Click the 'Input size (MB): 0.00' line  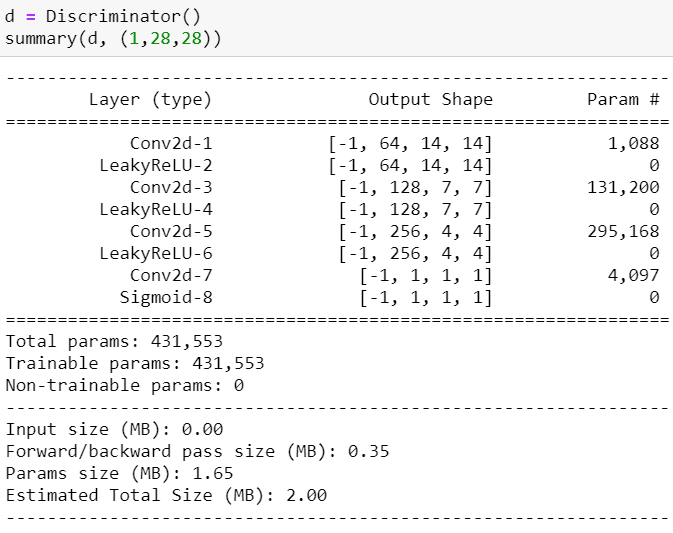(114, 430)
